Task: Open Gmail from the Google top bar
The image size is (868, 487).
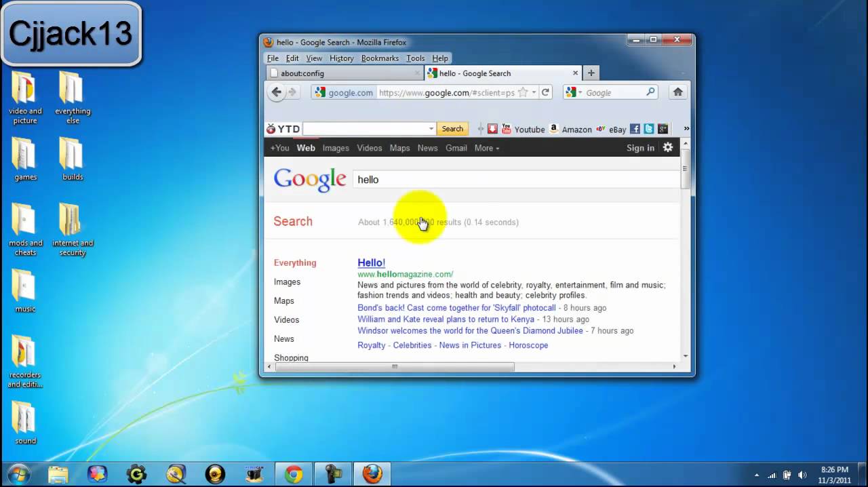Action: click(456, 148)
